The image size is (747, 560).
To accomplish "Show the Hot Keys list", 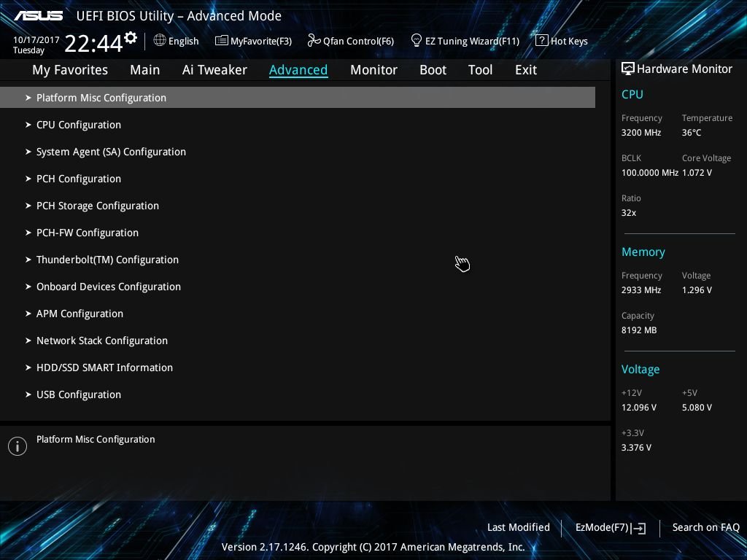I will click(562, 41).
